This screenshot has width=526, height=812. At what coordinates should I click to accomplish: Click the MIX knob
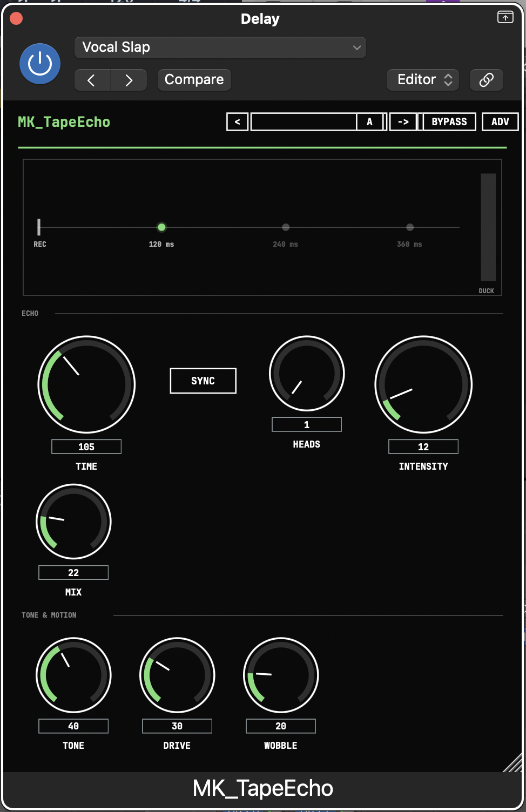click(x=73, y=521)
